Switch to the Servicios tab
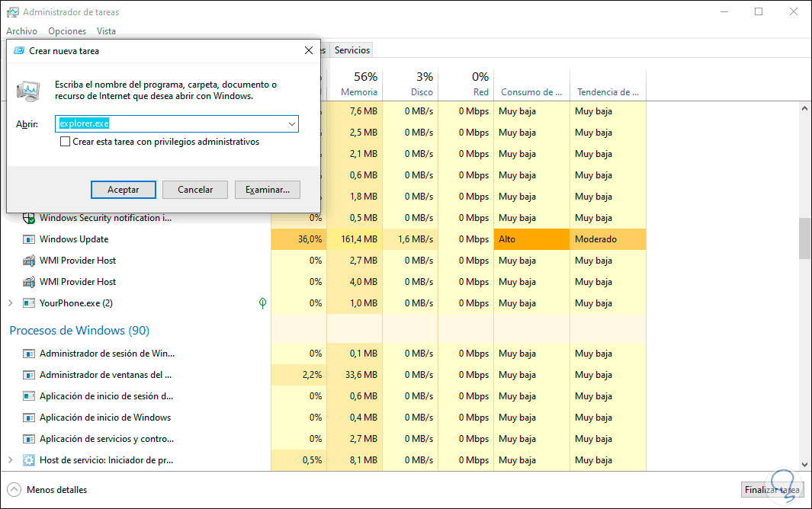The width and height of the screenshot is (812, 509). point(352,50)
